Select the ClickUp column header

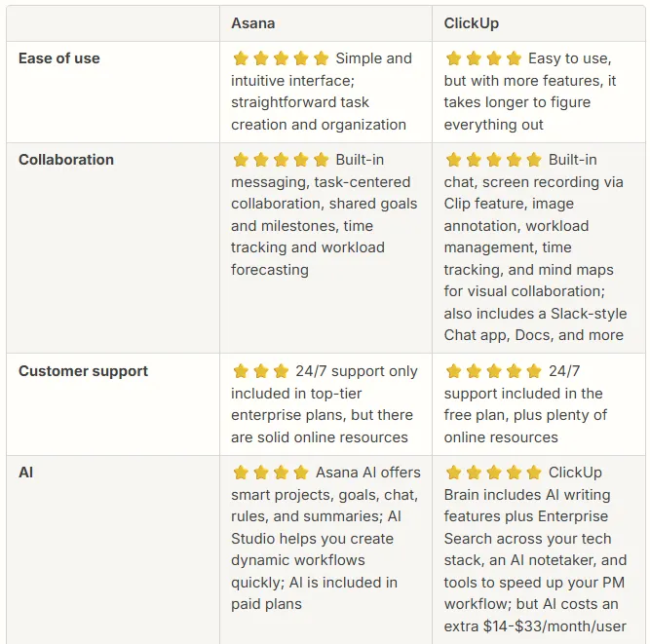click(471, 22)
